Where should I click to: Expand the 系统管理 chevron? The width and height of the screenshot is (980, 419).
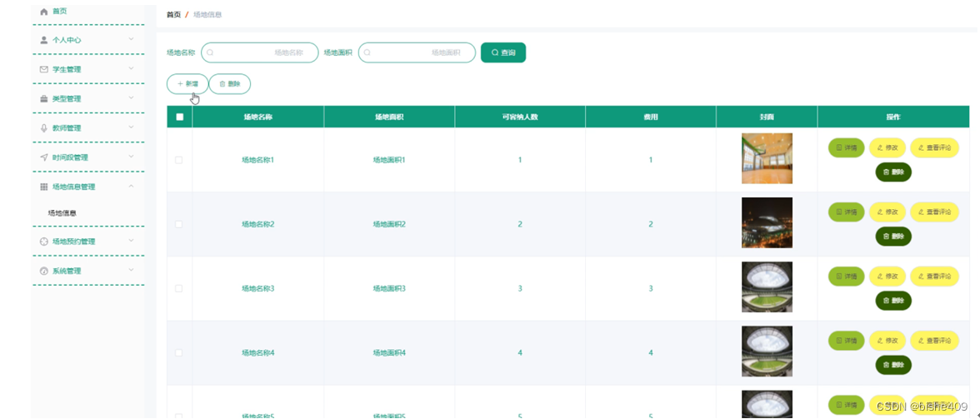pyautogui.click(x=132, y=270)
